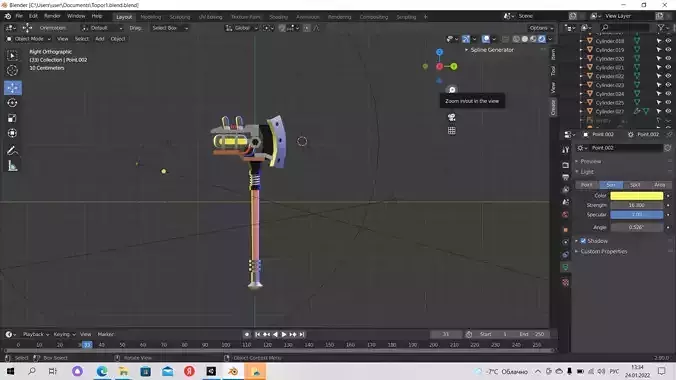Open the Add menu in viewport header
Image resolution: width=676 pixels, height=380 pixels.
100,39
